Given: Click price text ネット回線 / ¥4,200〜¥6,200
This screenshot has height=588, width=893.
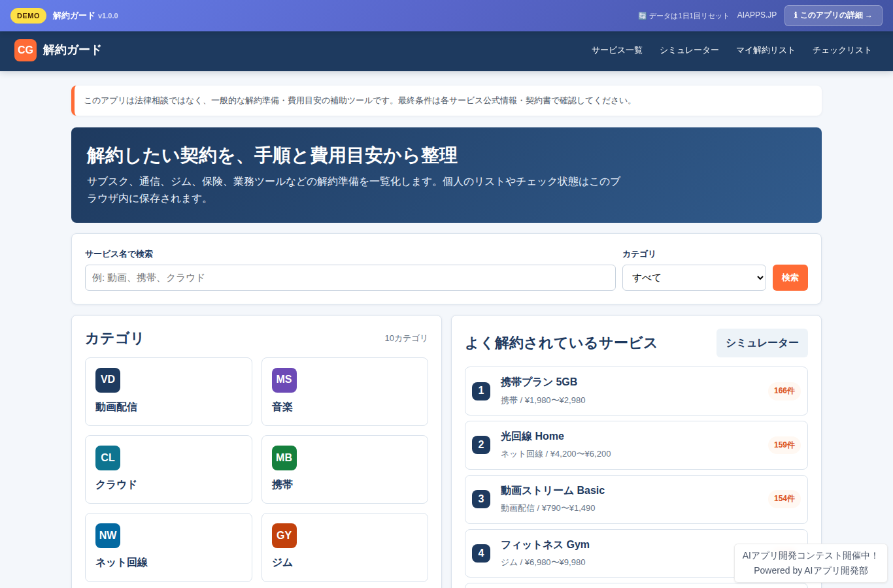Looking at the screenshot, I should (x=556, y=454).
